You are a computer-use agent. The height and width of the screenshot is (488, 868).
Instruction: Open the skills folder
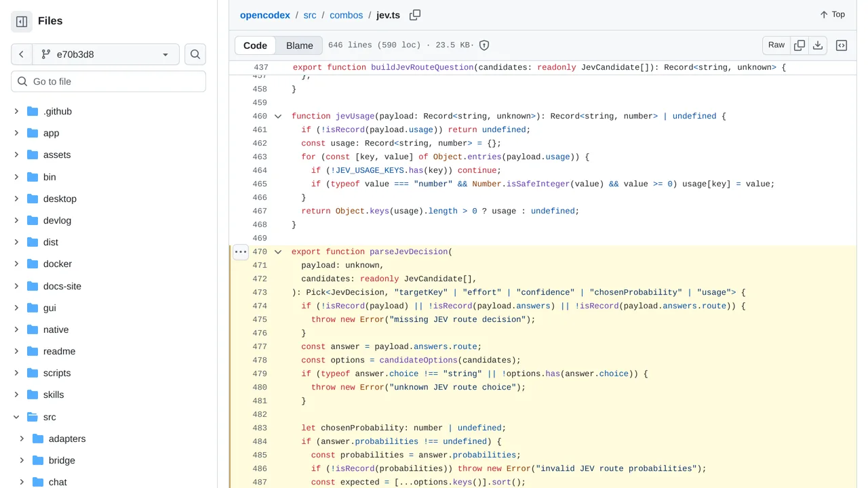pos(54,394)
